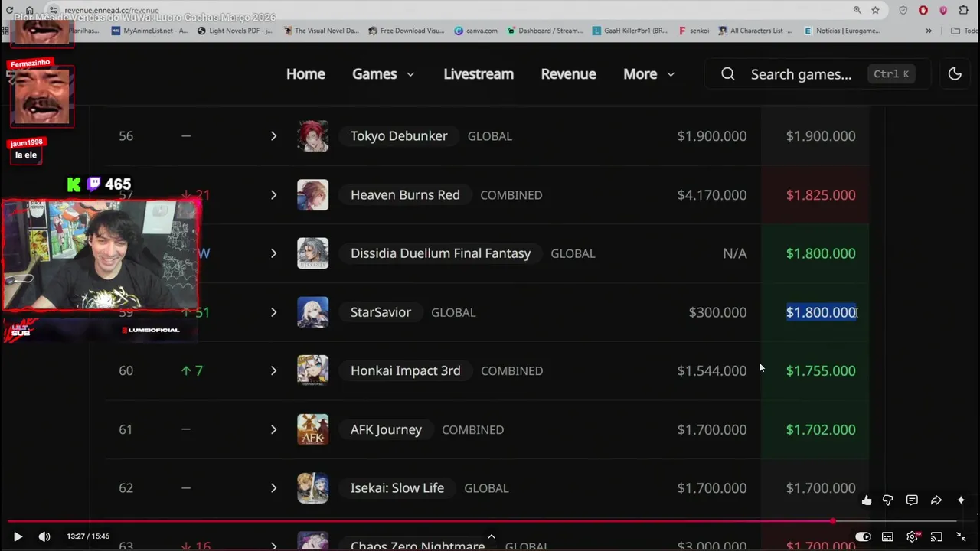Open the AFK Journey game link
980x551 pixels.
(386, 429)
